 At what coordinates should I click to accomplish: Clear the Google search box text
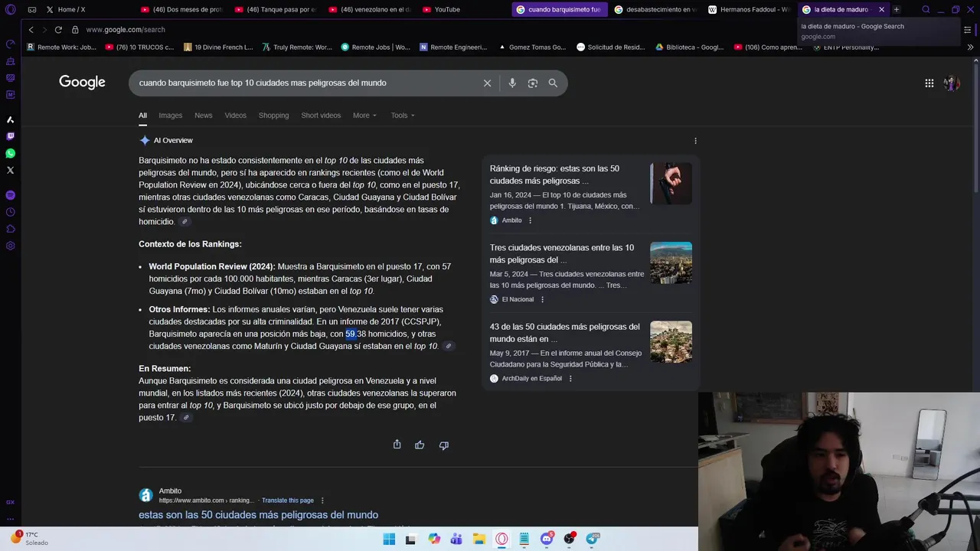click(487, 83)
